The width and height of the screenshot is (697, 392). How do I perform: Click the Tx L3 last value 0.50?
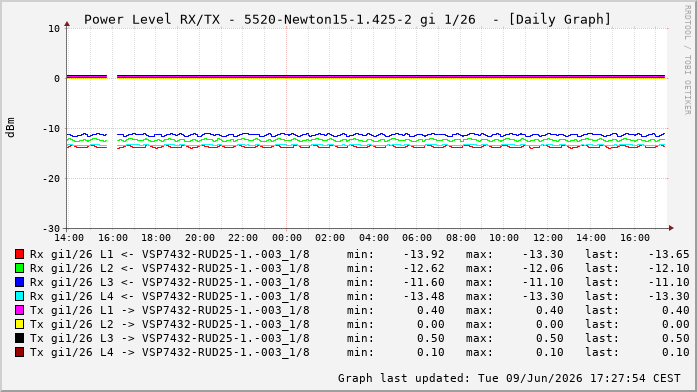pos(676,338)
